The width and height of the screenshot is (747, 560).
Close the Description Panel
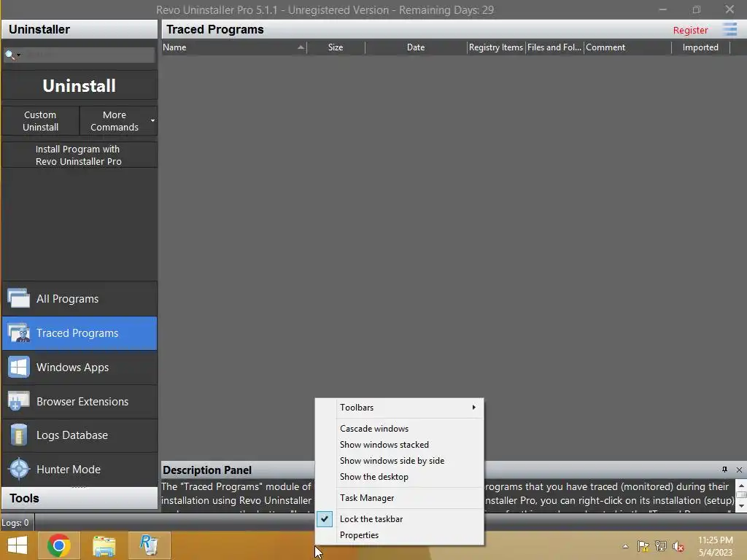[739, 470]
